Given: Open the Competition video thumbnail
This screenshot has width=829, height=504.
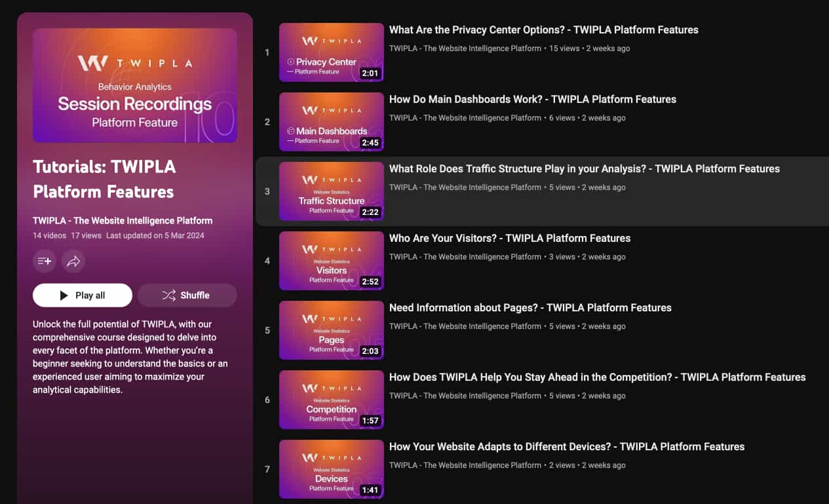Looking at the screenshot, I should pyautogui.click(x=331, y=400).
